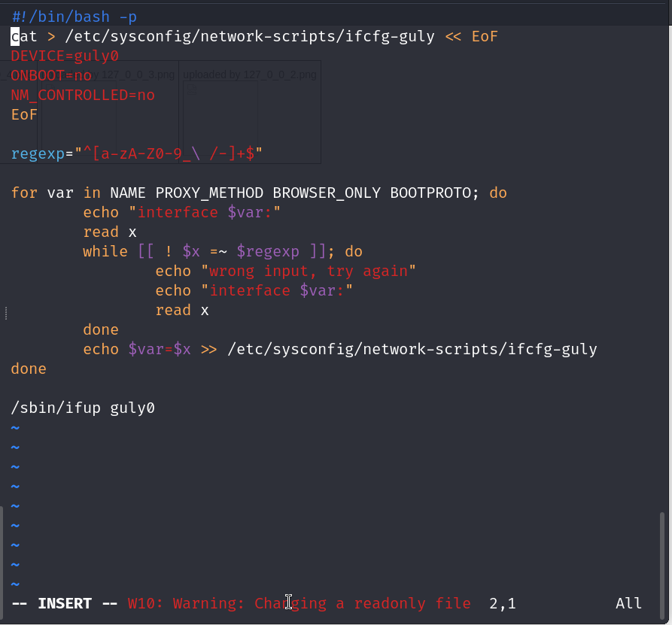Click the /sbin/ifup guly0 command

(83, 408)
